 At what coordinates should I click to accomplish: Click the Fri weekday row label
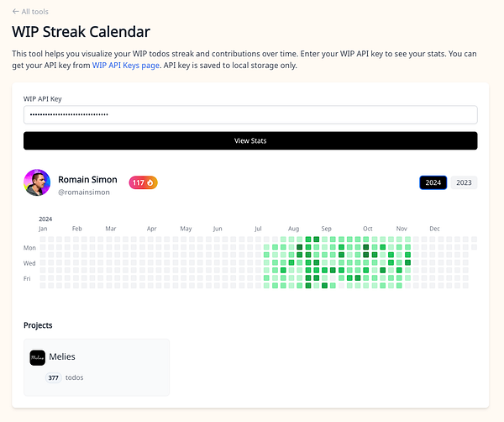[28, 278]
